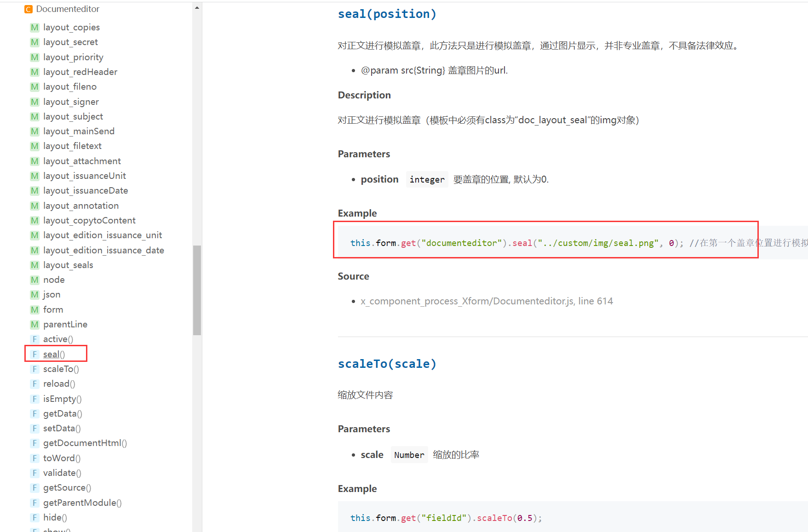The image size is (808, 532).
Task: Open the form member link
Action: click(53, 310)
